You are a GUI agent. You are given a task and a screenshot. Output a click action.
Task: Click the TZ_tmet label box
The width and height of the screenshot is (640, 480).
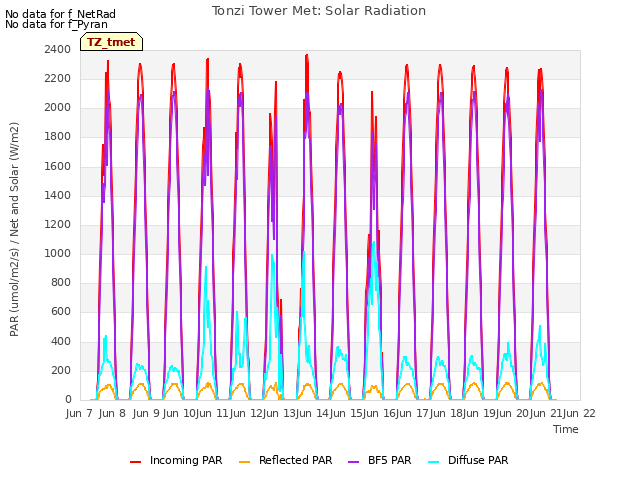point(111,42)
